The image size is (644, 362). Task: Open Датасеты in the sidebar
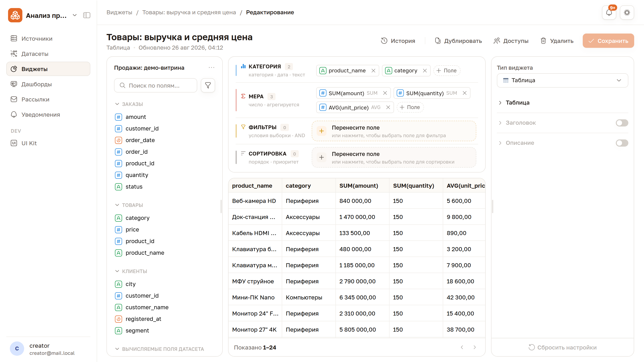click(x=48, y=54)
